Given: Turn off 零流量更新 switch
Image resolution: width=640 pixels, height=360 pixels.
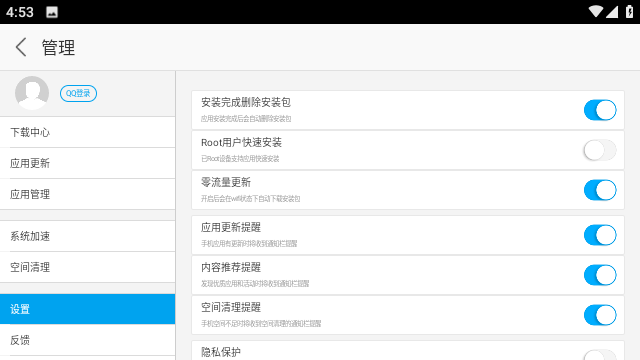Looking at the screenshot, I should [x=600, y=190].
